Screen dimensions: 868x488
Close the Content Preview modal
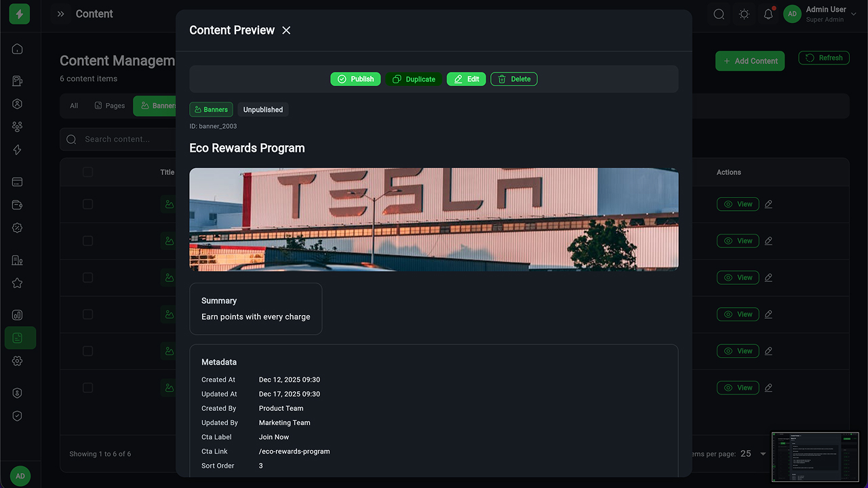click(x=286, y=30)
